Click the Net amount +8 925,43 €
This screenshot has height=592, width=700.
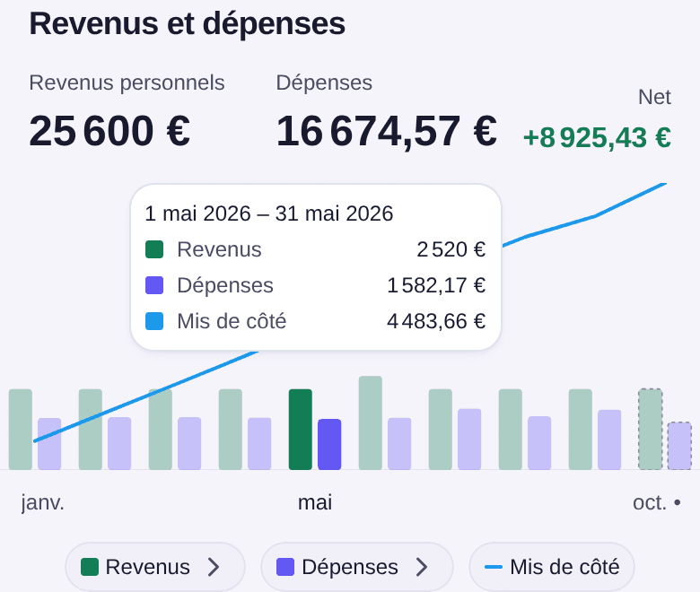[x=597, y=137]
